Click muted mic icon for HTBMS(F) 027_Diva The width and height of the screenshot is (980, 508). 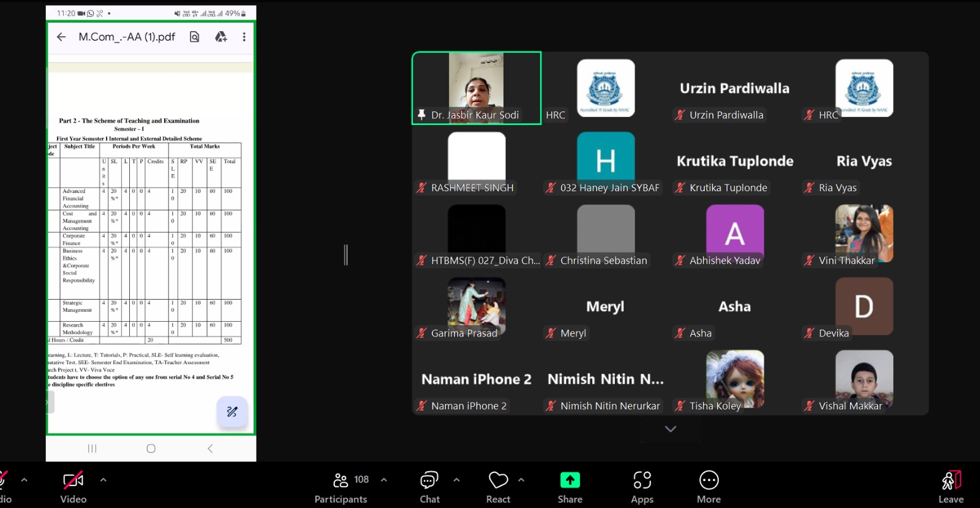point(421,260)
